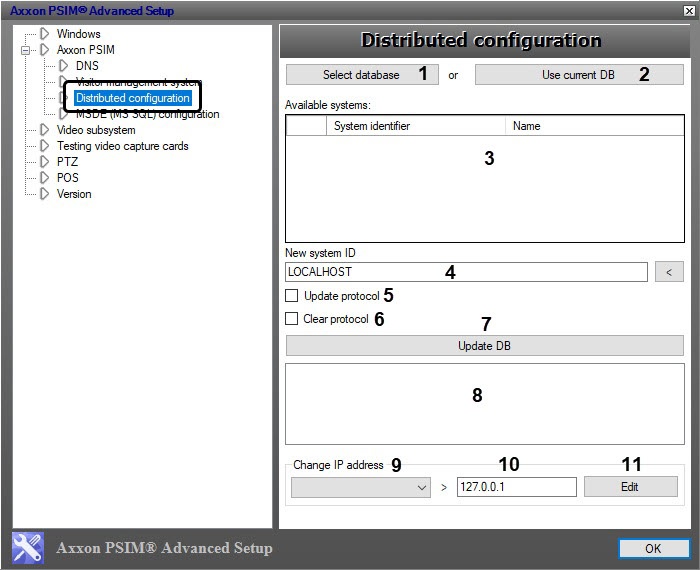Screen dimensions: 700x570
Task: Click the triangle icon next to Video subsystem
Action: coord(45,130)
